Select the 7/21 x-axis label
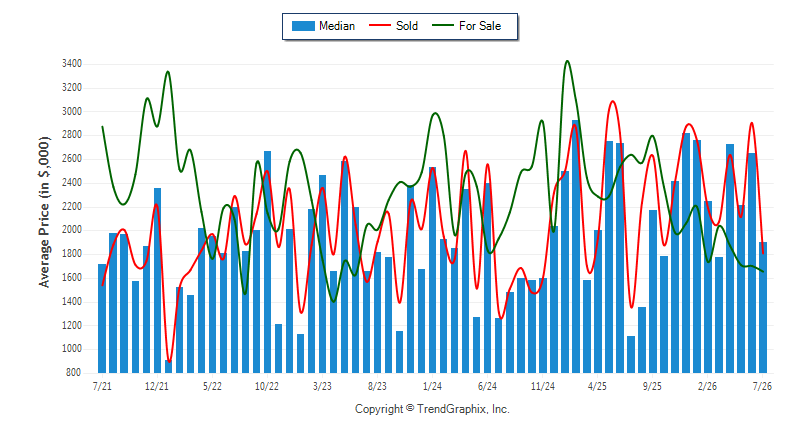 [x=102, y=386]
